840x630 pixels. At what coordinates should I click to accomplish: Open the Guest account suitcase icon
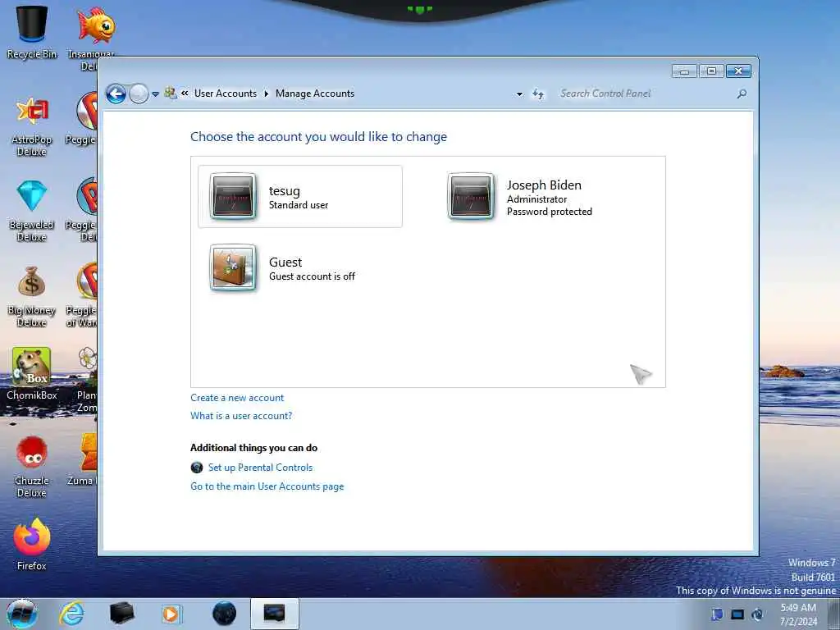pyautogui.click(x=232, y=267)
